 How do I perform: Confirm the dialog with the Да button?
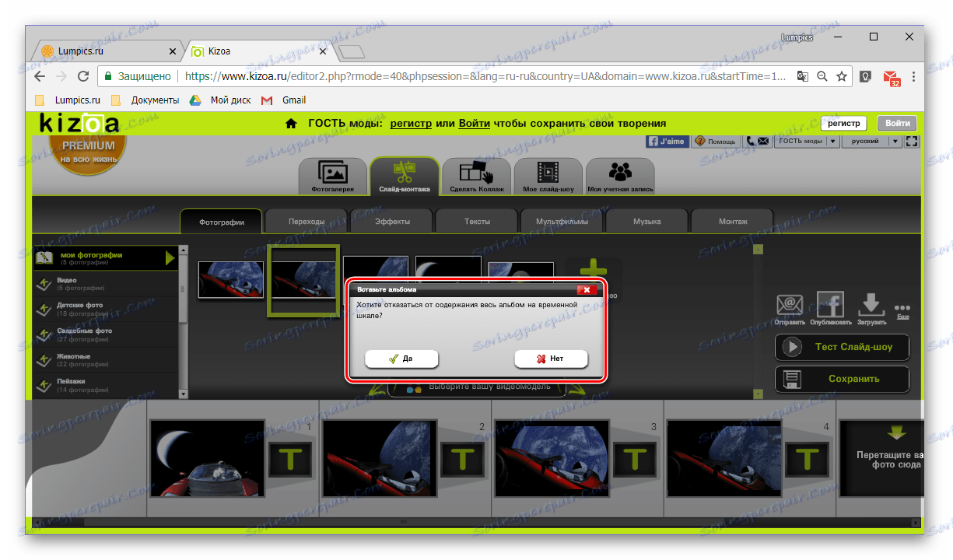click(401, 359)
